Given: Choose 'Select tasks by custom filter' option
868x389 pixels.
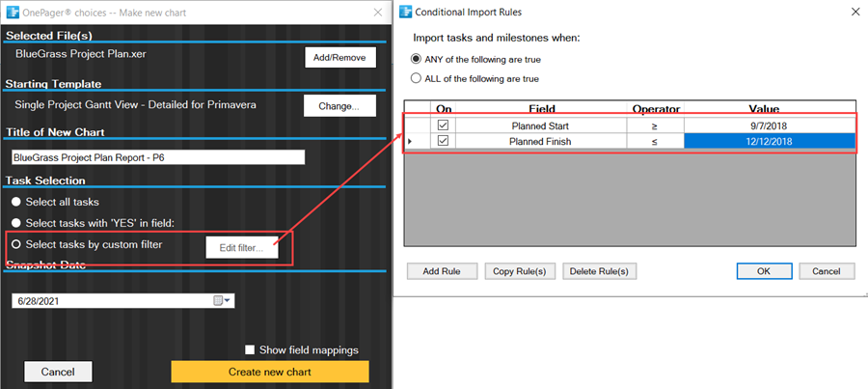Looking at the screenshot, I should point(16,244).
